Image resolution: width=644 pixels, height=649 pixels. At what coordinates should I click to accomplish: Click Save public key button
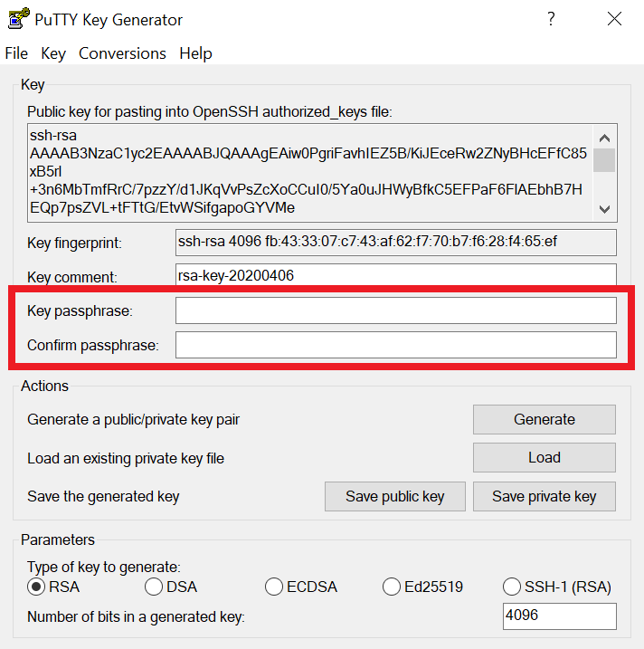pos(395,496)
